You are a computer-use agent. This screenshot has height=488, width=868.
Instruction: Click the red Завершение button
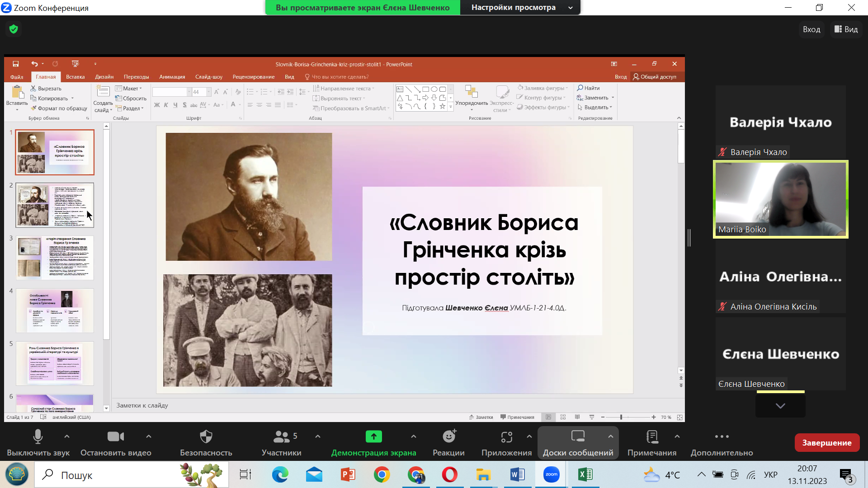pyautogui.click(x=827, y=442)
